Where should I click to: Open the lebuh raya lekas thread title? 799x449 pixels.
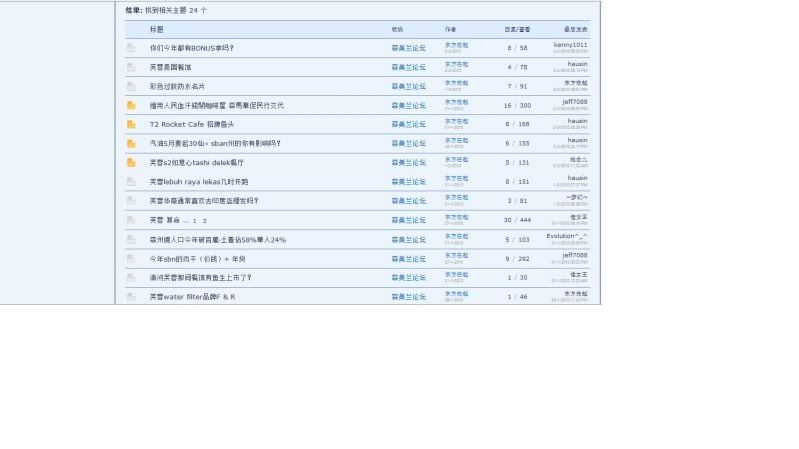click(199, 182)
